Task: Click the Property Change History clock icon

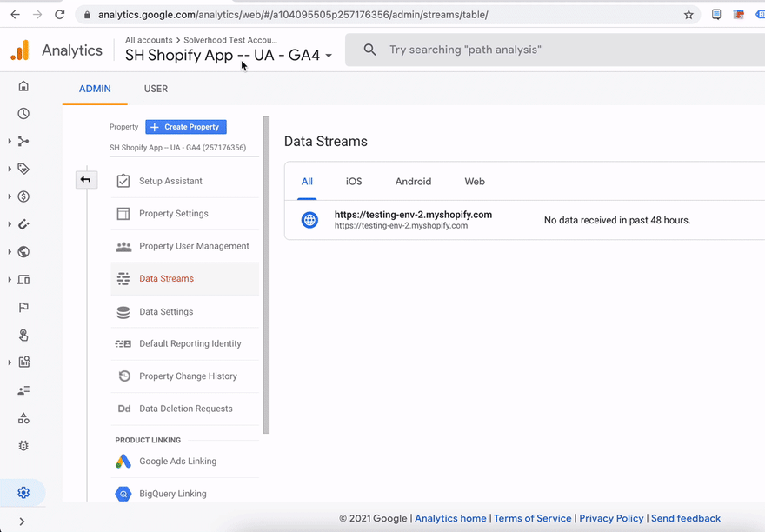Action: (x=124, y=376)
